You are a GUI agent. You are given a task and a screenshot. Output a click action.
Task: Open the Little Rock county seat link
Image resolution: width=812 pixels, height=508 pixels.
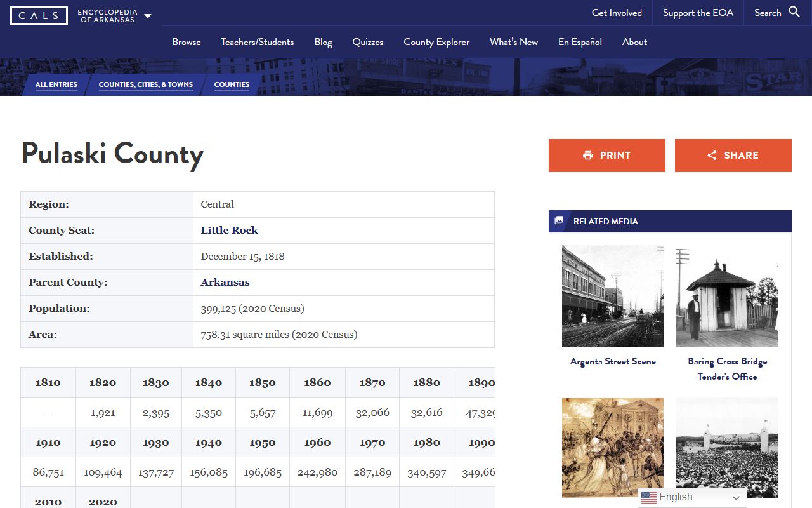tap(229, 231)
